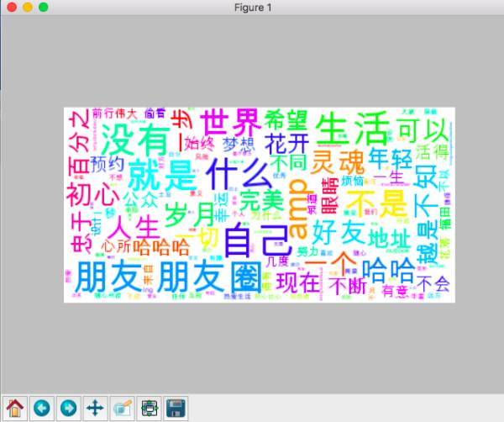Click the word 朋友圈 in the cloud
Screen dimensions: 504x422
pos(211,277)
